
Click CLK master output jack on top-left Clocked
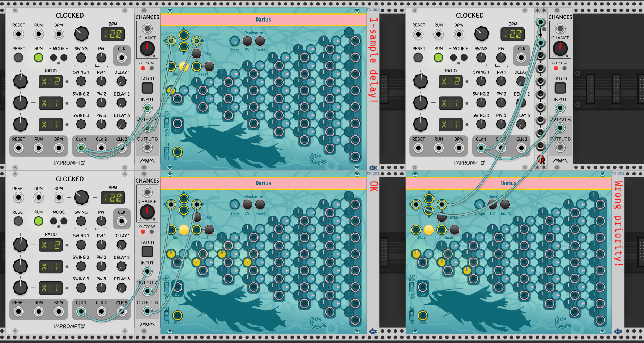(122, 58)
